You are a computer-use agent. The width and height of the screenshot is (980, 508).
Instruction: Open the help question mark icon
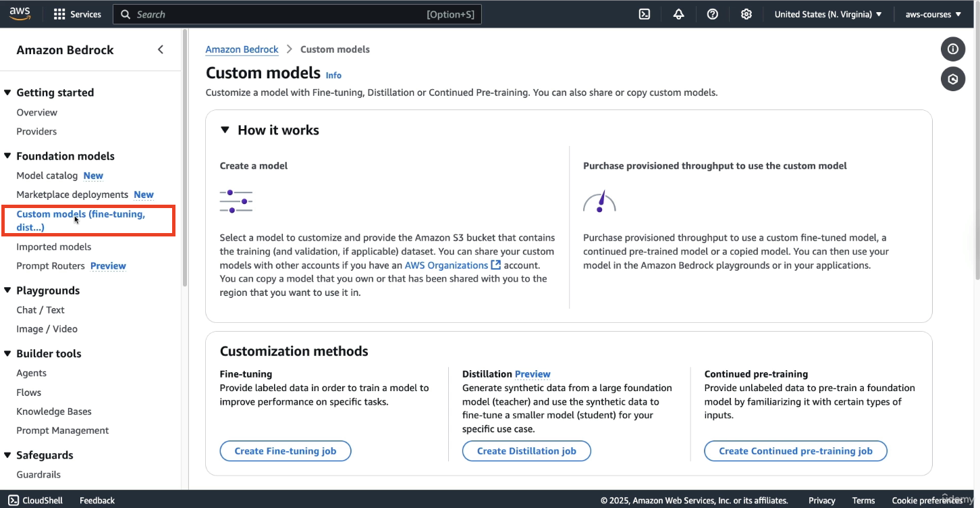coord(713,14)
